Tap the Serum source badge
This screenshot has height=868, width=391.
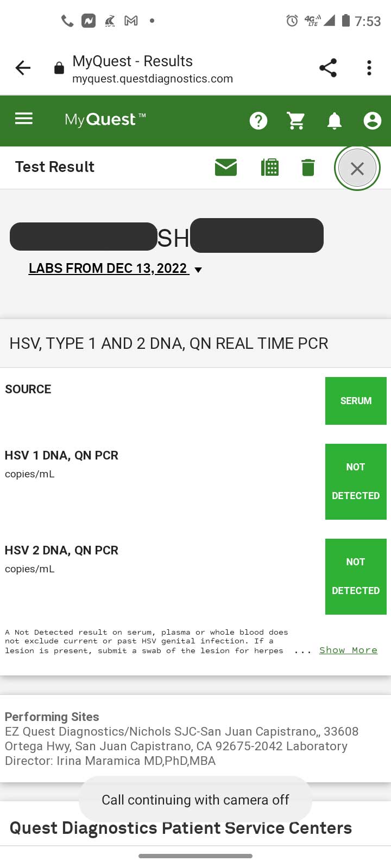click(x=356, y=401)
